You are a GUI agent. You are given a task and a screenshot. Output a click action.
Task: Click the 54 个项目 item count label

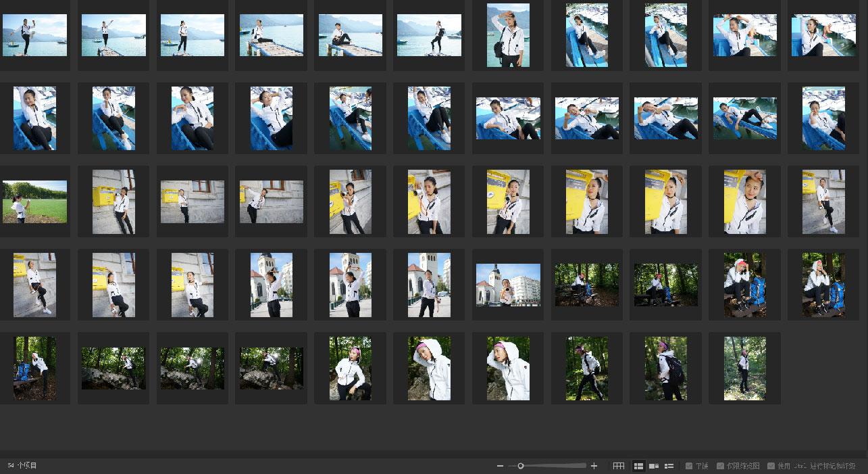coord(22,466)
